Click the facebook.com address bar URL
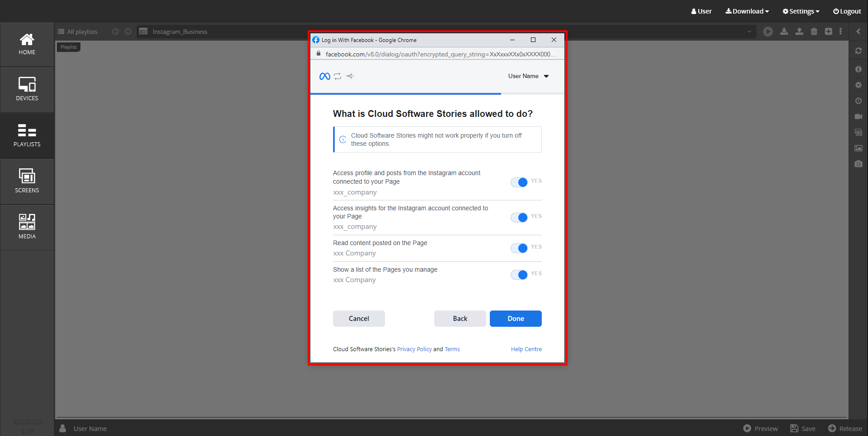This screenshot has width=868, height=436. 440,54
